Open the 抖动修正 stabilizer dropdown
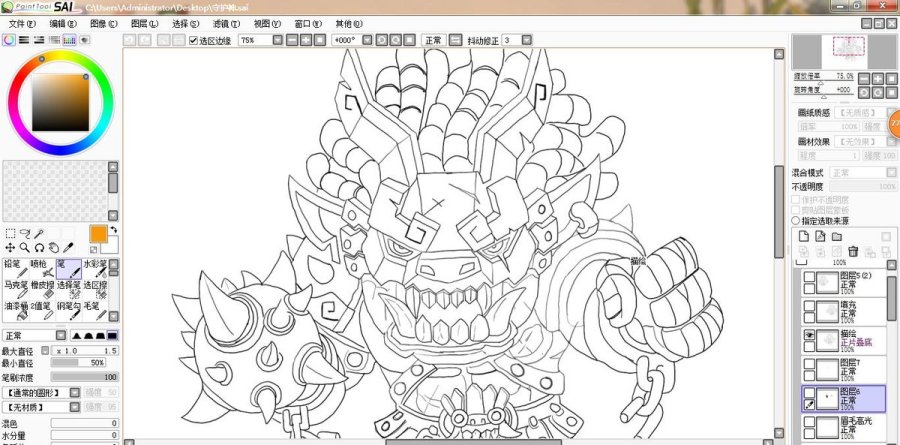 coord(526,40)
